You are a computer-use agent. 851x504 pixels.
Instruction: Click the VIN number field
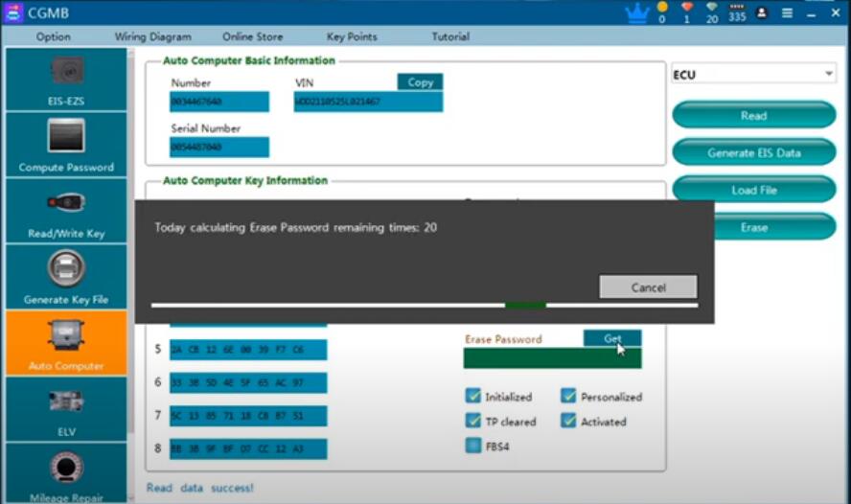tap(368, 102)
